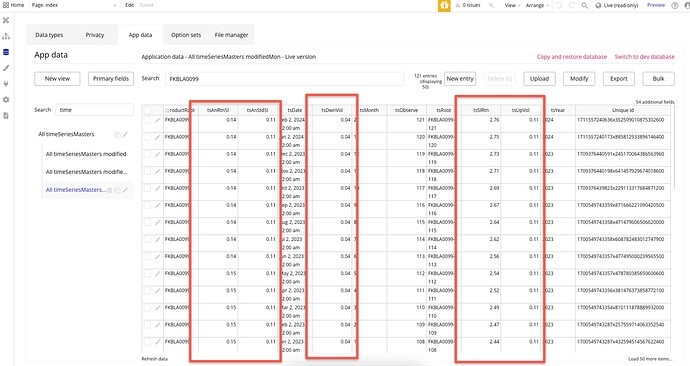This screenshot has height=366, width=690.
Task: Click the New entry button
Action: [x=460, y=79]
